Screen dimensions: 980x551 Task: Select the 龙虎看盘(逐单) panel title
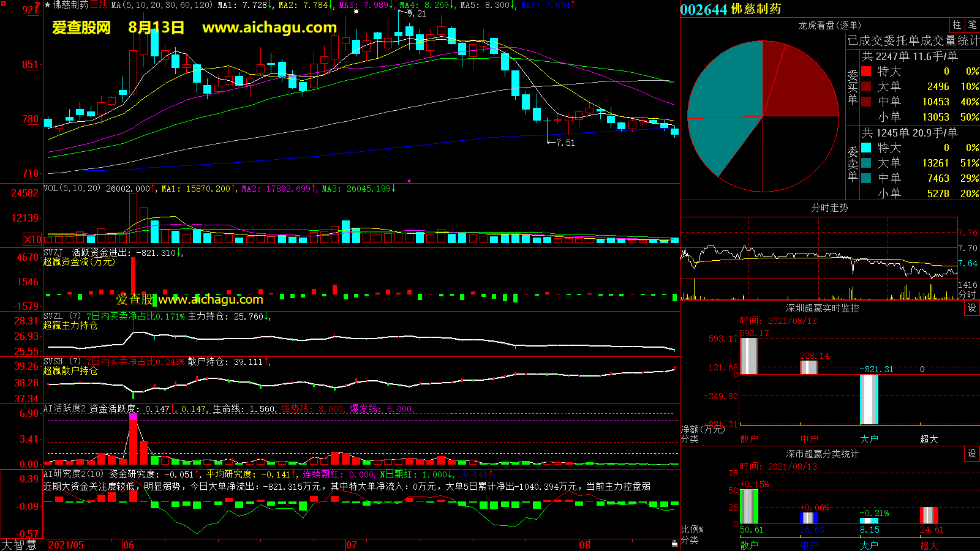coord(829,25)
